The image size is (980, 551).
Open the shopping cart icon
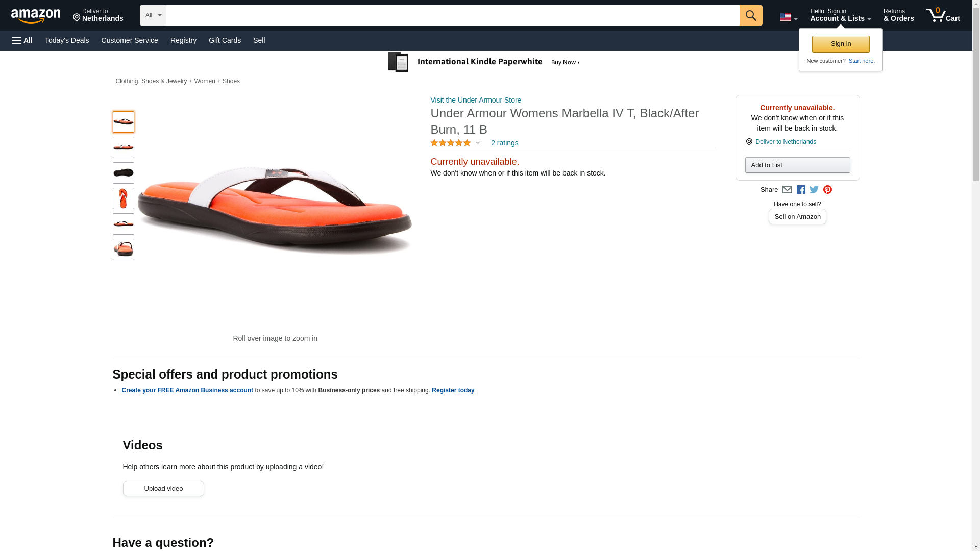pos(943,15)
